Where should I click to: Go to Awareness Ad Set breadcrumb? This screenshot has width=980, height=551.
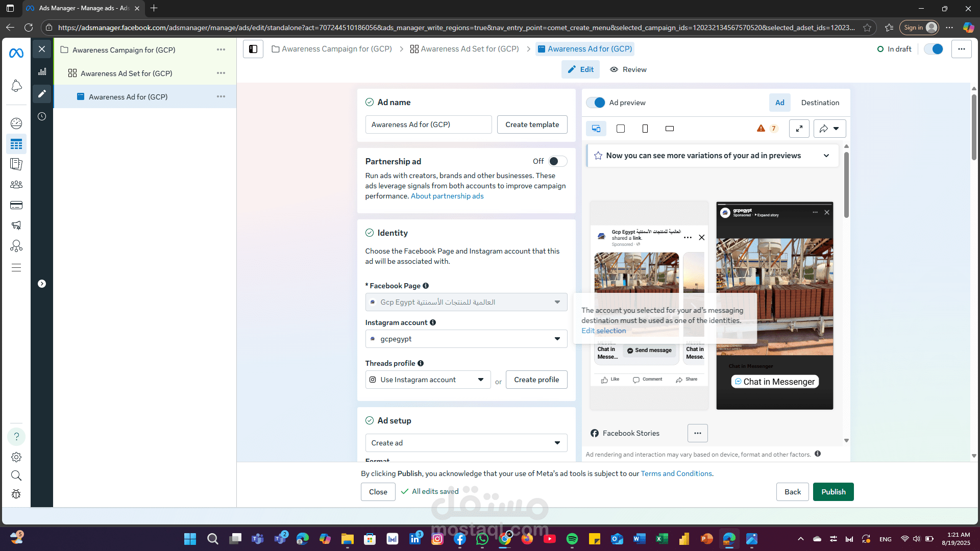[464, 49]
